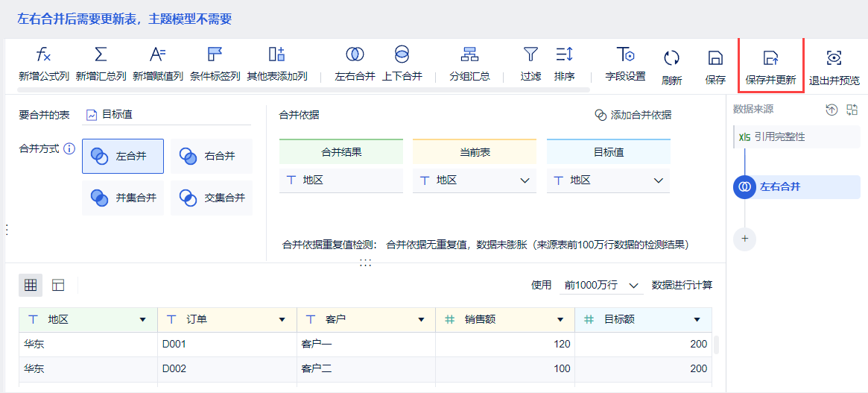Image resolution: width=868 pixels, height=393 pixels.
Task: Click 添加合并依据 to add merge key
Action: click(633, 115)
